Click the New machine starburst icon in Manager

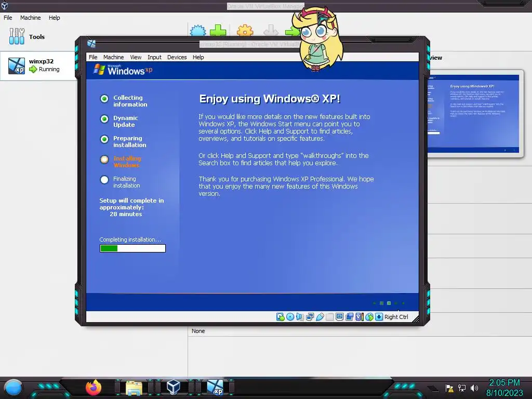(x=198, y=31)
